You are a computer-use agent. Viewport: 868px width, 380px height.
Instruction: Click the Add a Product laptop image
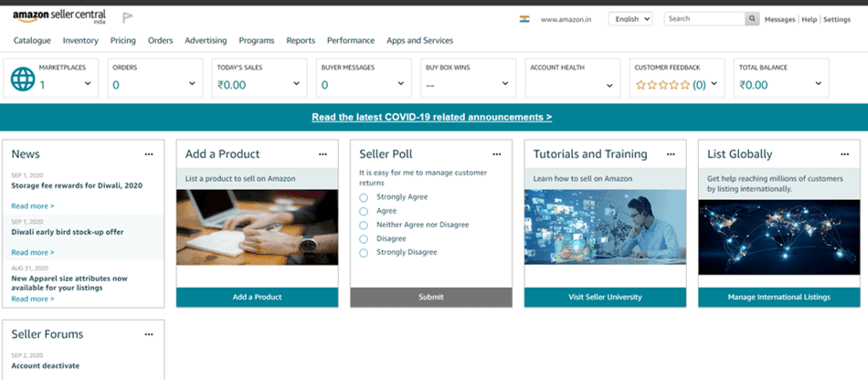tap(257, 227)
